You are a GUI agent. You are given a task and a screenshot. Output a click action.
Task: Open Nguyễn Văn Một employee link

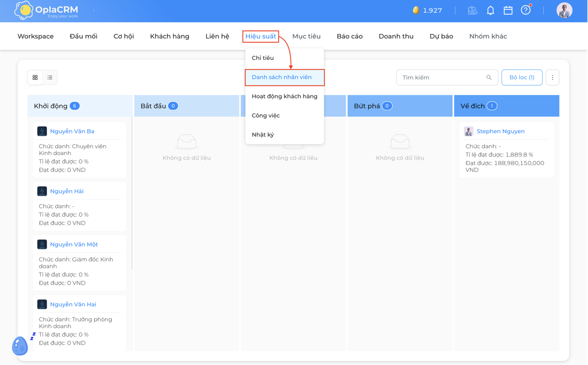[74, 244]
